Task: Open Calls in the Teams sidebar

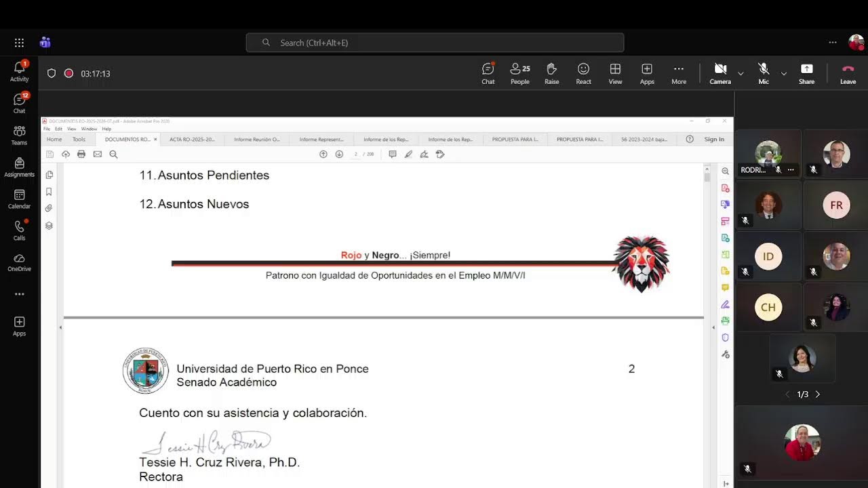Action: point(19,230)
